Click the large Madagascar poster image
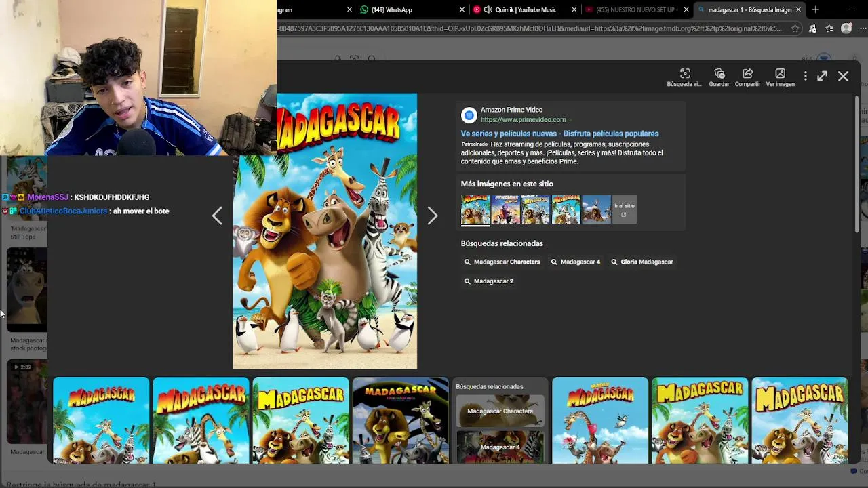Viewport: 868px width, 488px height. coord(325,231)
